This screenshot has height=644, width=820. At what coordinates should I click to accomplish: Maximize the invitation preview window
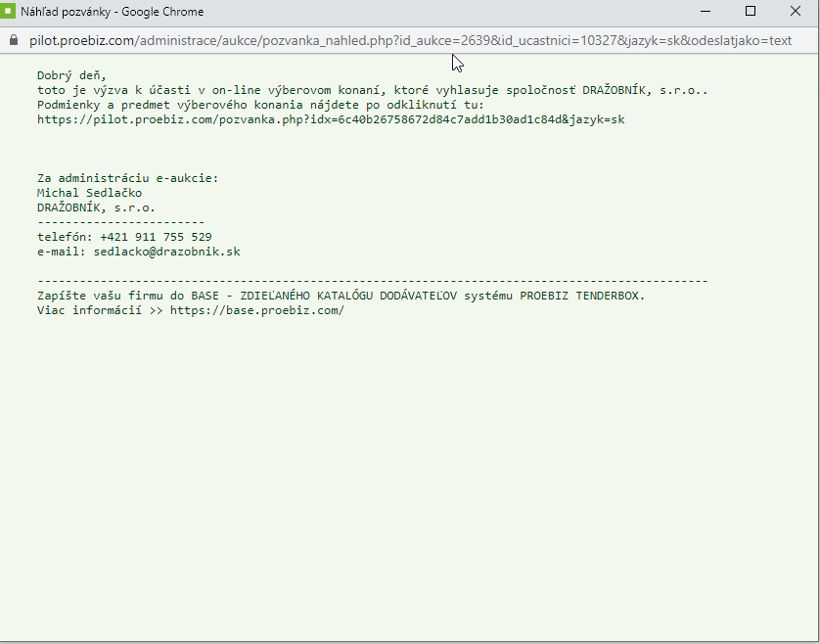(x=751, y=12)
